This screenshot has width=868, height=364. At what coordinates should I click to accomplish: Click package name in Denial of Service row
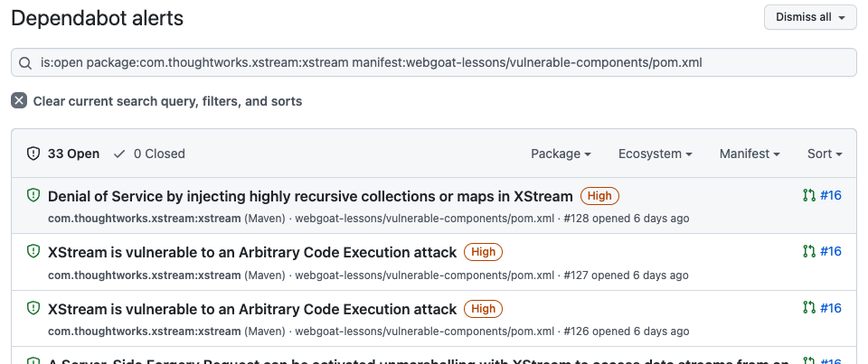point(145,219)
